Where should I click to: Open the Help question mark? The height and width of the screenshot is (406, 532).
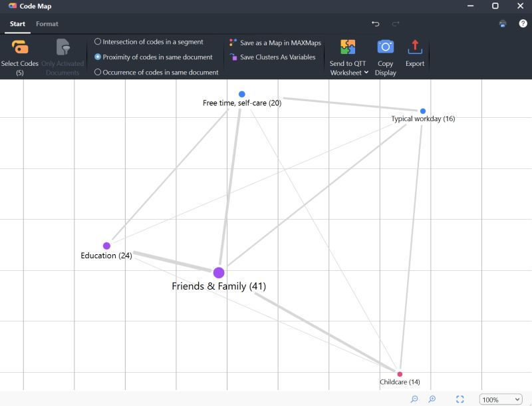tap(523, 24)
